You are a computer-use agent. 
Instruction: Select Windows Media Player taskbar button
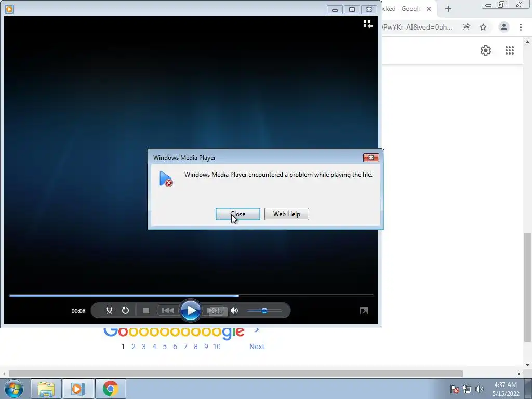pyautogui.click(x=78, y=389)
